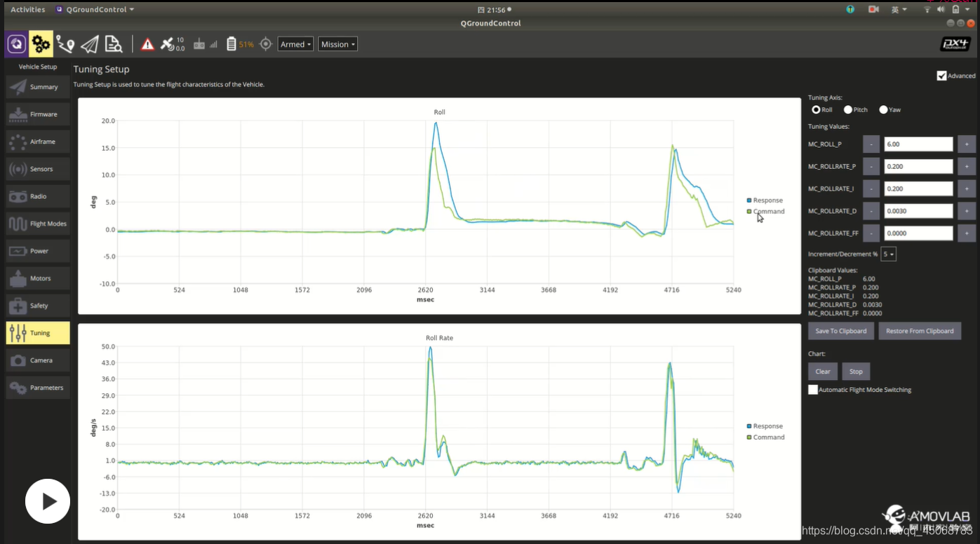The height and width of the screenshot is (544, 980).
Task: Click Restore From Clipboard button
Action: click(x=920, y=331)
